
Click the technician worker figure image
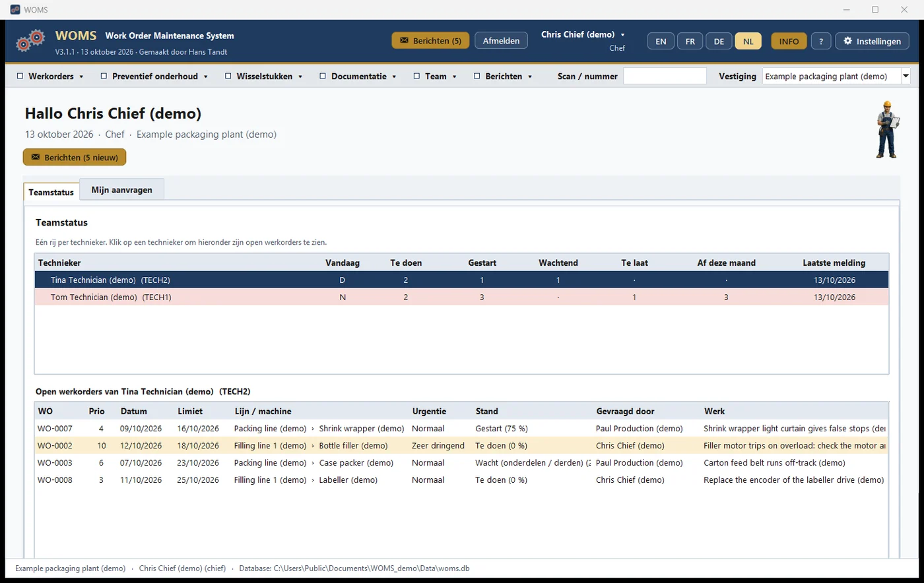tap(888, 129)
